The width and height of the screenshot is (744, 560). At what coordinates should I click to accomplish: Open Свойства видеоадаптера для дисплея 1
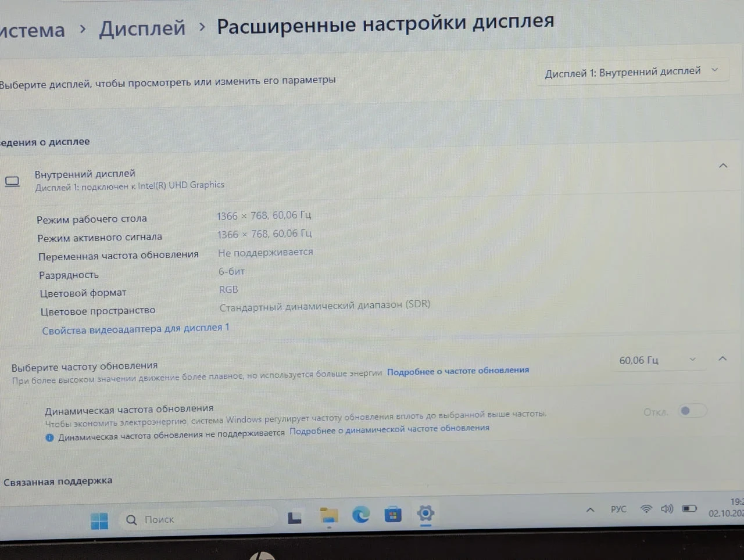click(x=135, y=329)
